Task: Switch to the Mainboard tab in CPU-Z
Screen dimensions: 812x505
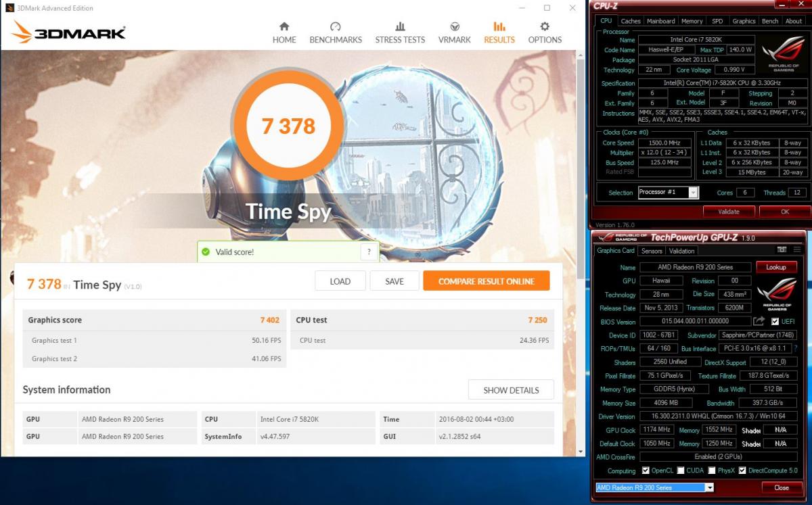Action: (660, 21)
